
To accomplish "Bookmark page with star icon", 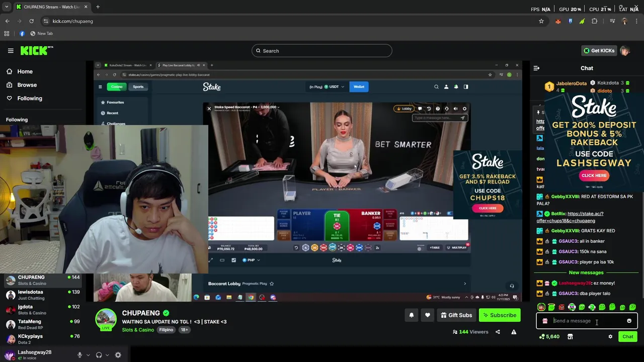I will (541, 21).
